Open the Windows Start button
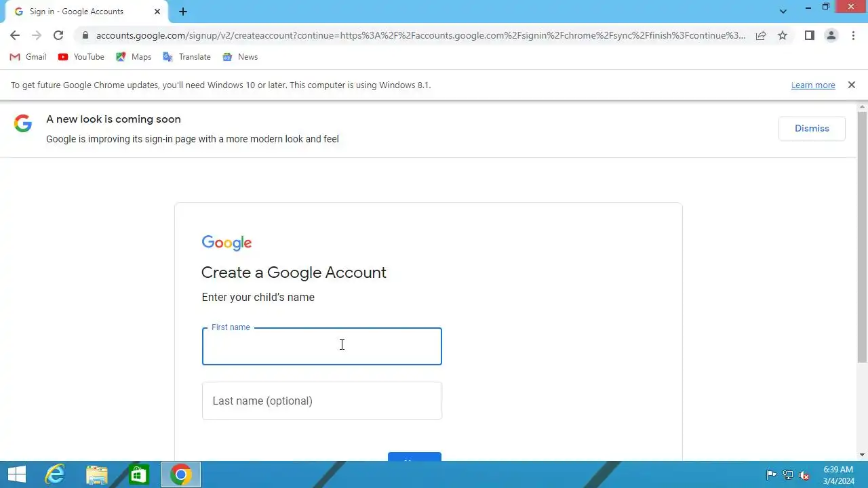The image size is (868, 488). coord(16,474)
